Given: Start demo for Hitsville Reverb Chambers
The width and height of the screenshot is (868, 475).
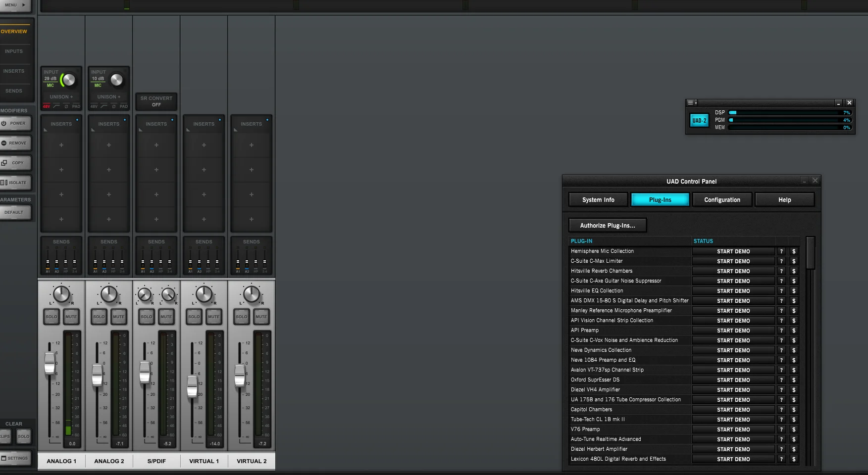Looking at the screenshot, I should [x=733, y=271].
